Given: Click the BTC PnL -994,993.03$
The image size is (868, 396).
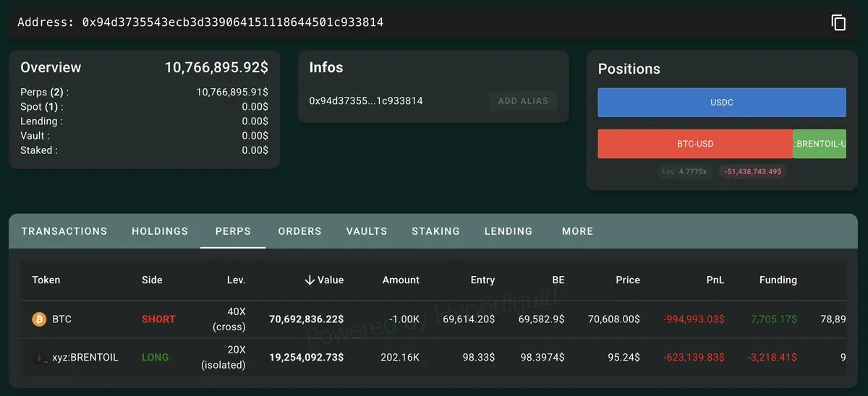Looking at the screenshot, I should coord(694,319).
